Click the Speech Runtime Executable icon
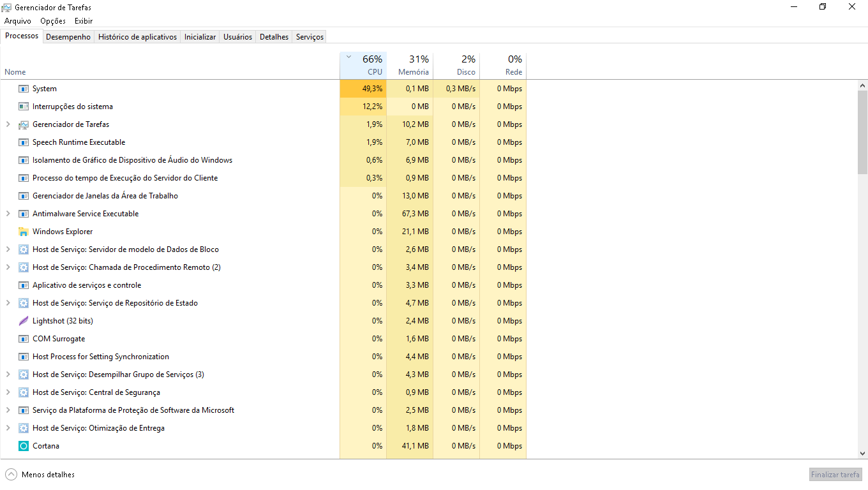 (24, 142)
